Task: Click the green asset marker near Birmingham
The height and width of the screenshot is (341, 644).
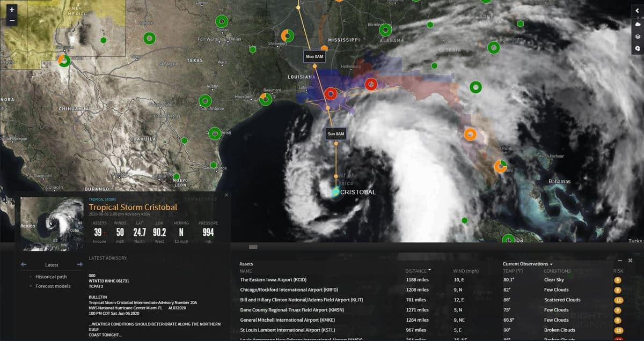Action: [x=385, y=29]
